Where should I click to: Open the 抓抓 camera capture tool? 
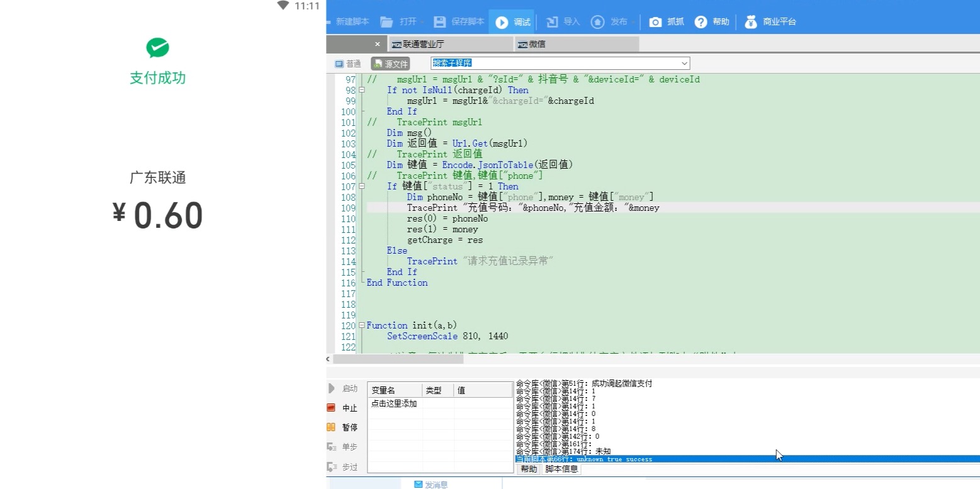coord(655,22)
